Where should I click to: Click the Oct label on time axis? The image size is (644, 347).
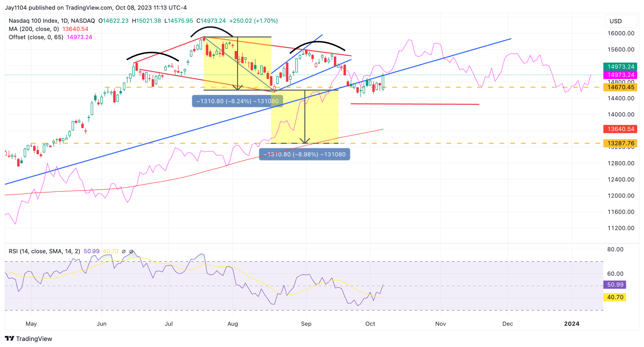370,324
